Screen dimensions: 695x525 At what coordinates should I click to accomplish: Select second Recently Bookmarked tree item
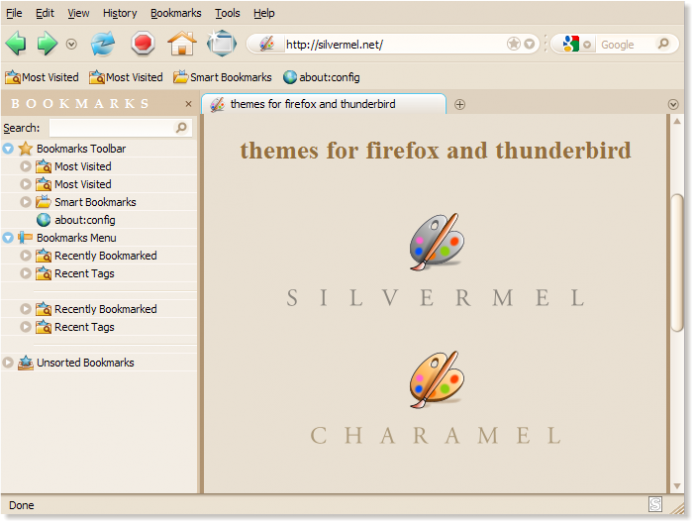(x=105, y=309)
